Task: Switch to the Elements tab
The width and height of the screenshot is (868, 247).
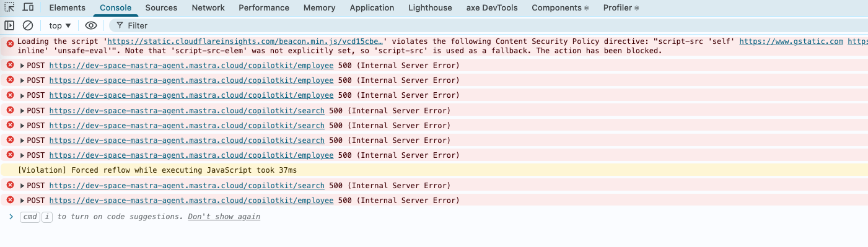Action: click(67, 8)
